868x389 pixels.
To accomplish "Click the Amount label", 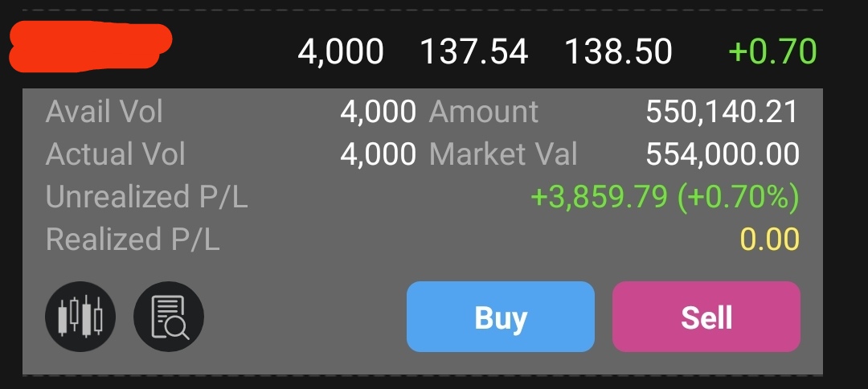I will click(x=483, y=112).
